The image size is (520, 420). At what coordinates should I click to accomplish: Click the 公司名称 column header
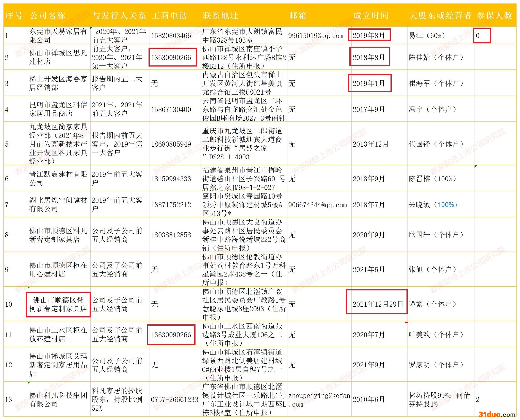tap(47, 15)
